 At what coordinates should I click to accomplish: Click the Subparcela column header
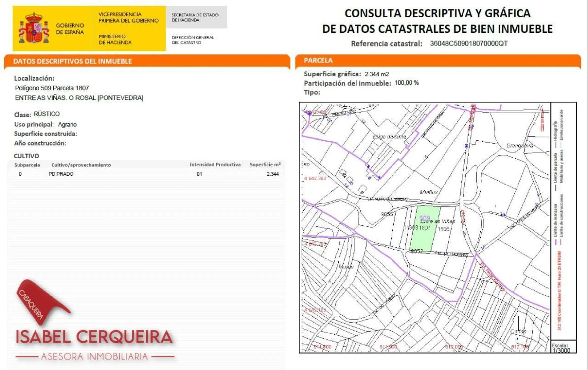point(27,165)
